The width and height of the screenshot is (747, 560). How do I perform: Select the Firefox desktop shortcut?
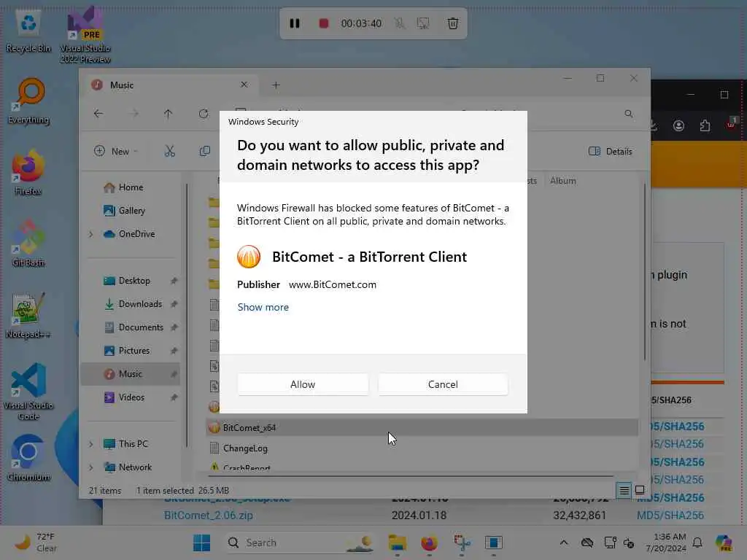[28, 173]
